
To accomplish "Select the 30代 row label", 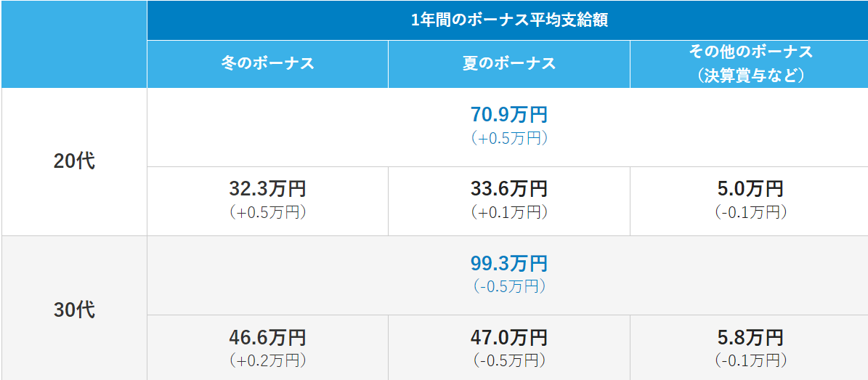I will (74, 310).
